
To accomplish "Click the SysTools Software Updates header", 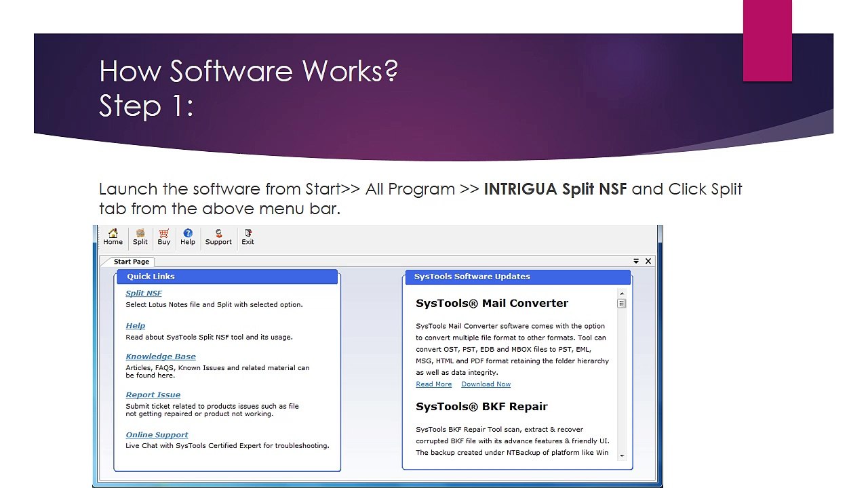I will (517, 277).
